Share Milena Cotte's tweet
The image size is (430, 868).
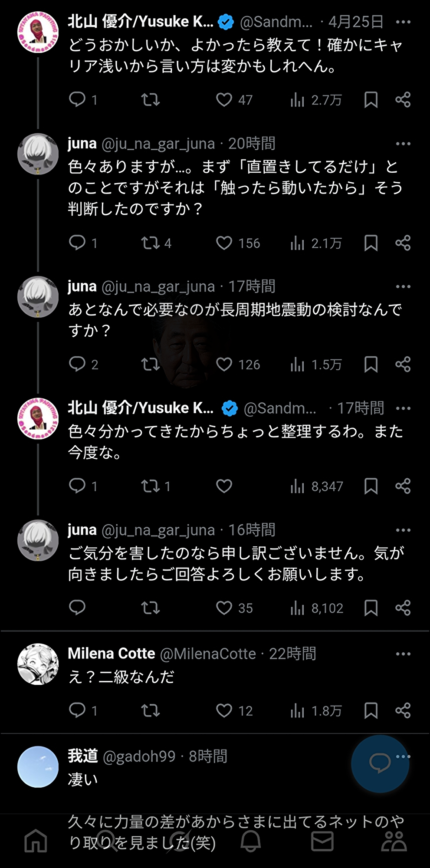coord(403,710)
